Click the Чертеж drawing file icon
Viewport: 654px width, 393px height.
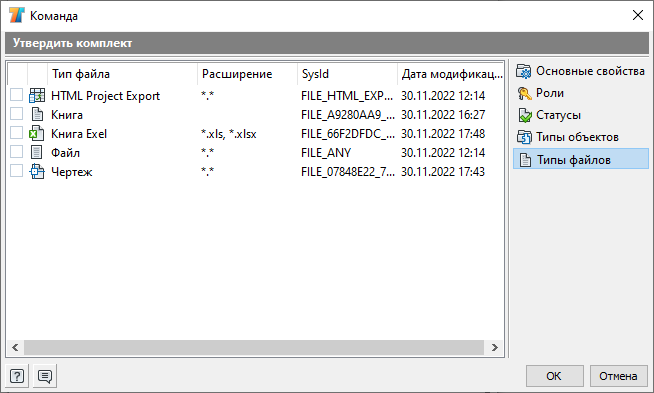click(x=37, y=171)
